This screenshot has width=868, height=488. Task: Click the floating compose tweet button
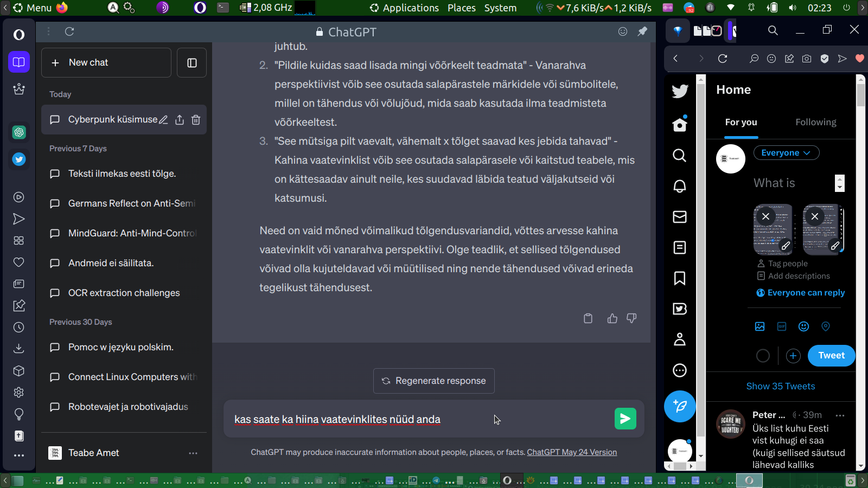(x=680, y=406)
